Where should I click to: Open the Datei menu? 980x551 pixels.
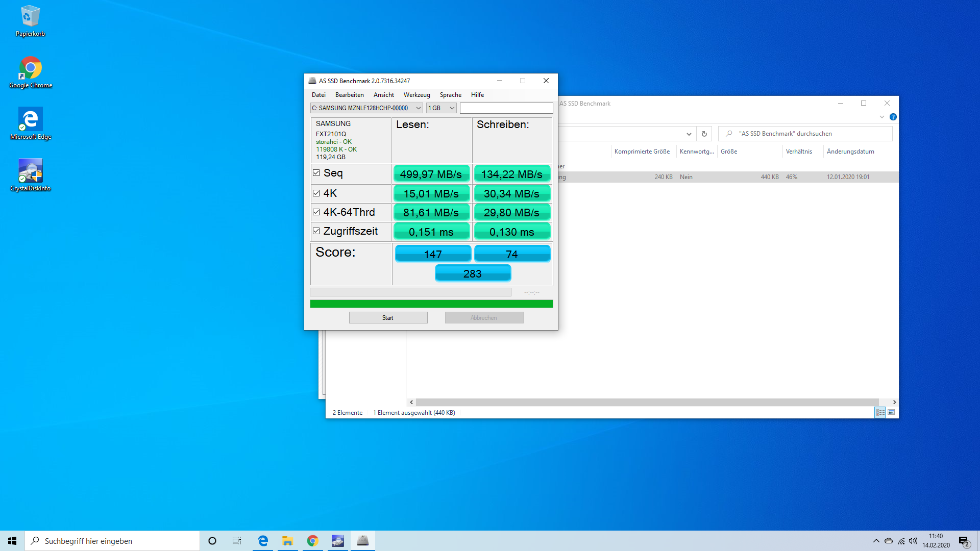(x=318, y=95)
